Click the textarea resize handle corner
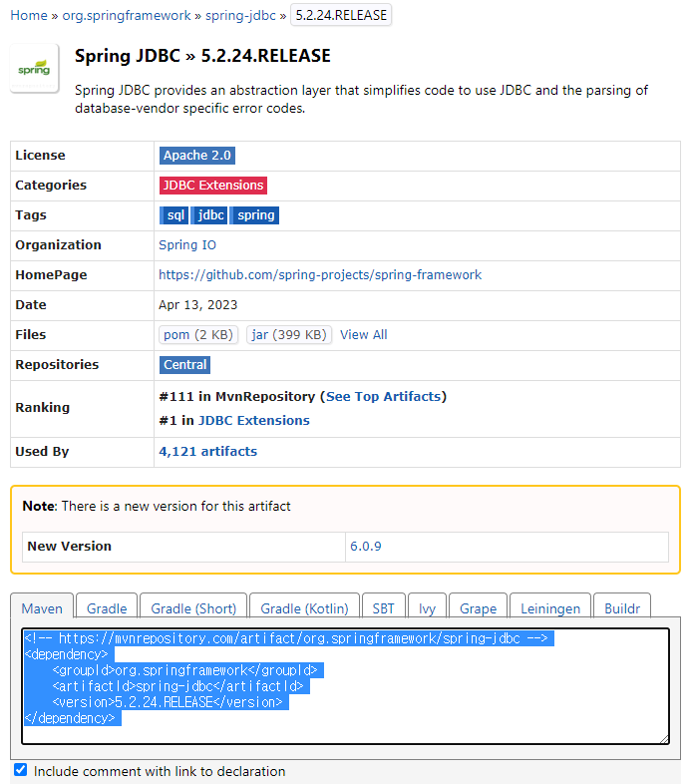Screen dimensions: 690x784 pyautogui.click(x=664, y=739)
